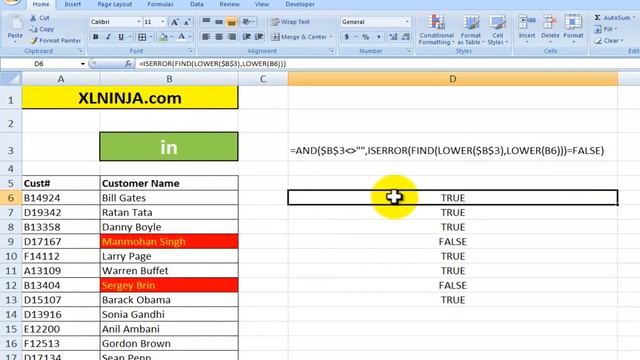Switch to the Insert tab

tap(73, 4)
